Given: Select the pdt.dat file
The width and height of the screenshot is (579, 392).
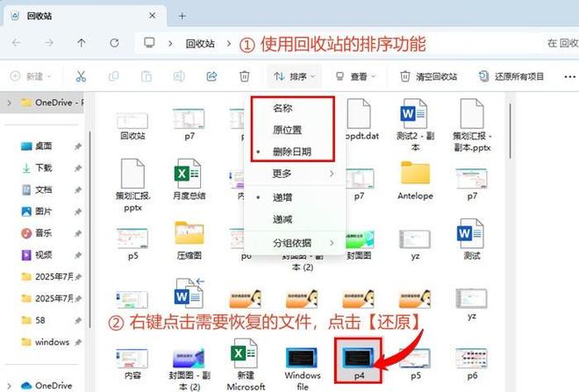Looking at the screenshot, I should tap(361, 119).
